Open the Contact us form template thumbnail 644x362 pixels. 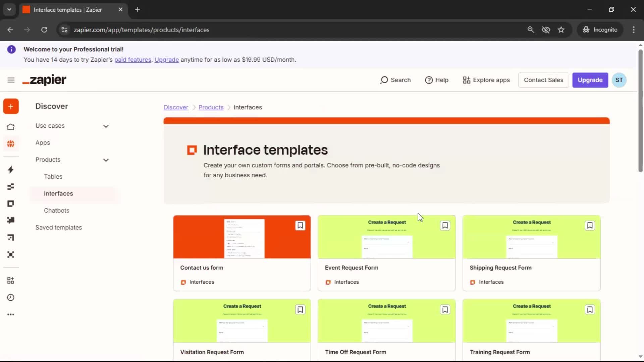[242, 237]
